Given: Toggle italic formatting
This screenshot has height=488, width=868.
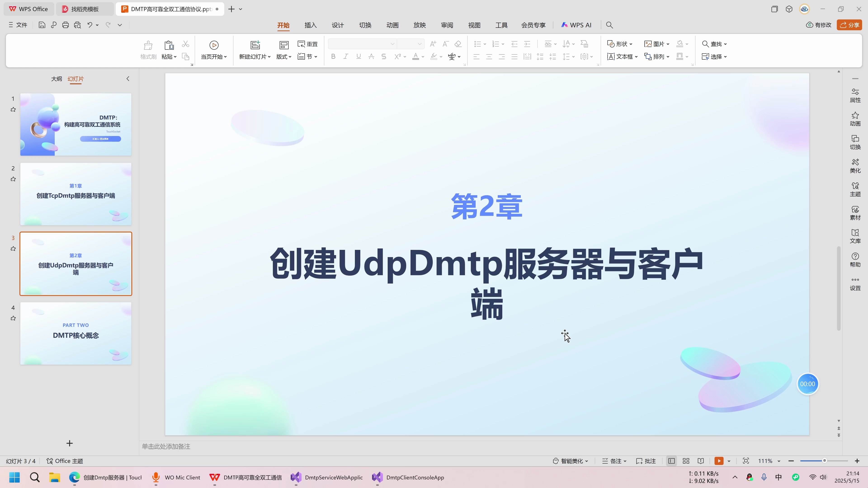Looking at the screenshot, I should click(x=346, y=56).
